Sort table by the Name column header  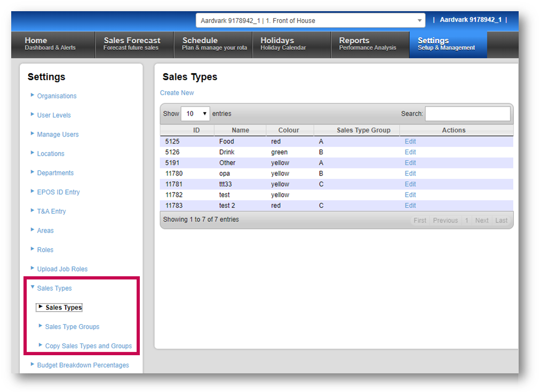coord(240,130)
